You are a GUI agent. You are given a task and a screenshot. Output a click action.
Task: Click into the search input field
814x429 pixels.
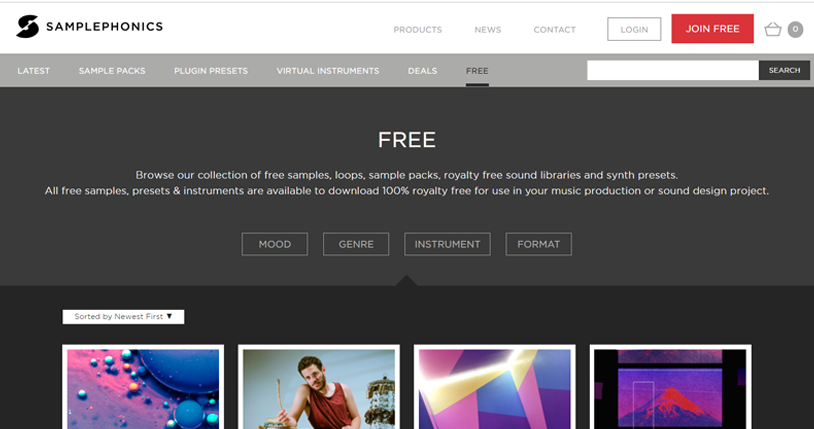pyautogui.click(x=672, y=70)
